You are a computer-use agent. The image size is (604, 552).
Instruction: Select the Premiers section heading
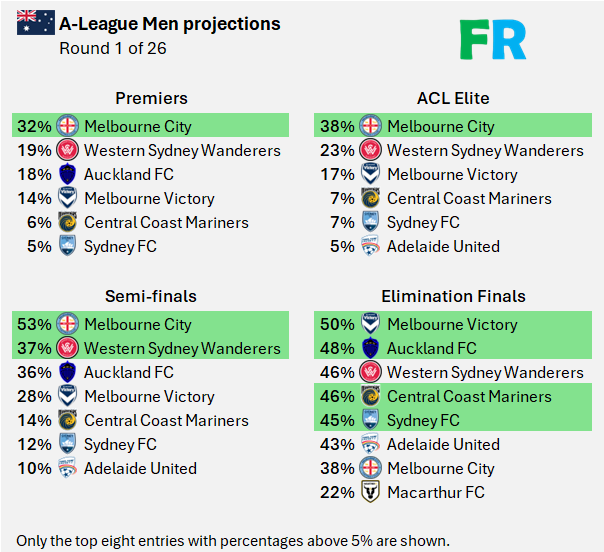pyautogui.click(x=151, y=98)
